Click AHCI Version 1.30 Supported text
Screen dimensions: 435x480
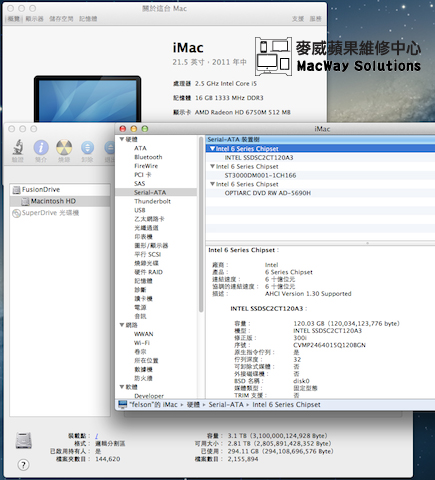(x=308, y=294)
